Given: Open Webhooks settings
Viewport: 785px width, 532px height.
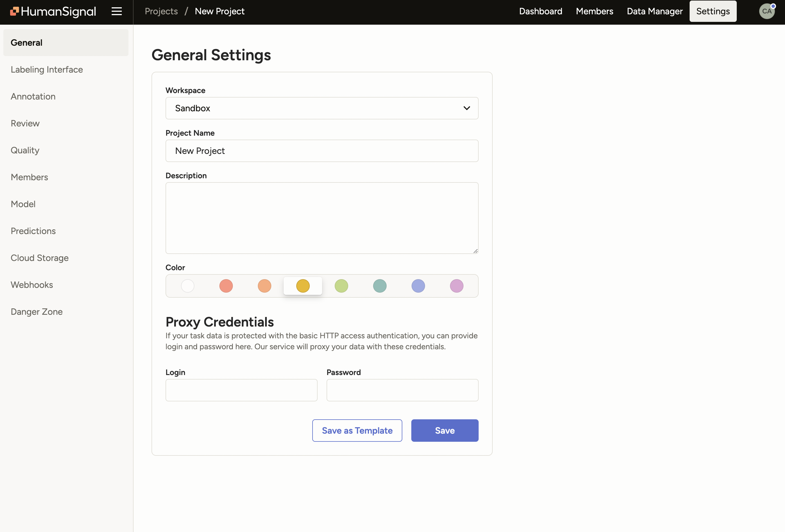Looking at the screenshot, I should (32, 284).
